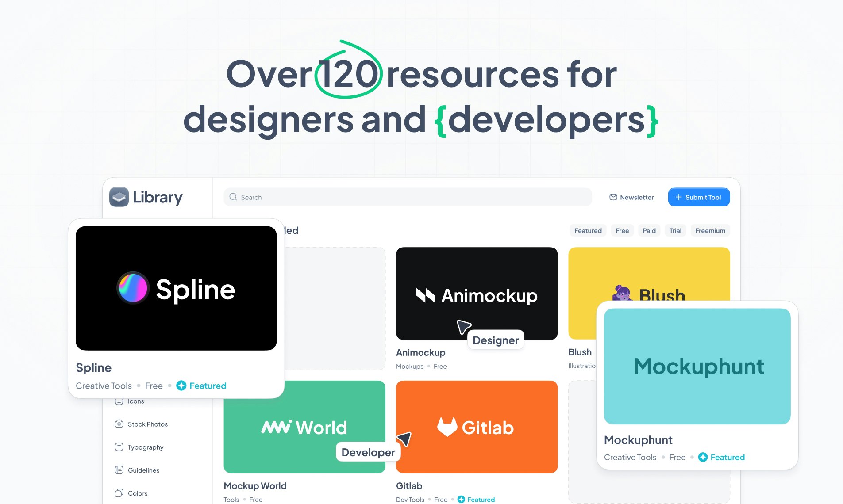Click the Mockuphunt card title text
843x504 pixels.
[x=638, y=440]
